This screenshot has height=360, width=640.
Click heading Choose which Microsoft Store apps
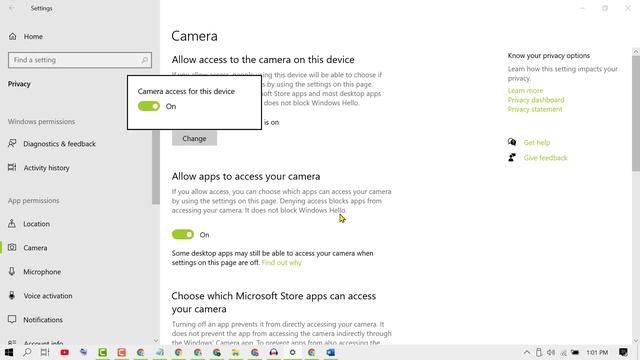[273, 302]
